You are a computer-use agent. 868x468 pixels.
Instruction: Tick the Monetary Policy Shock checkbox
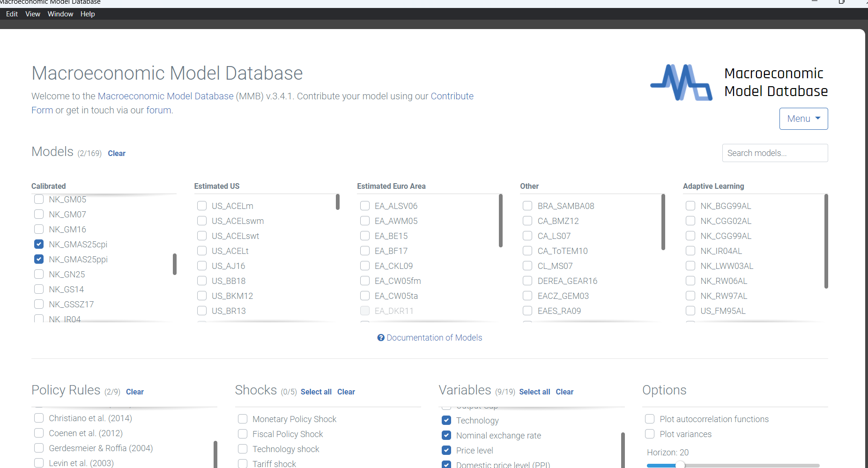tap(243, 419)
